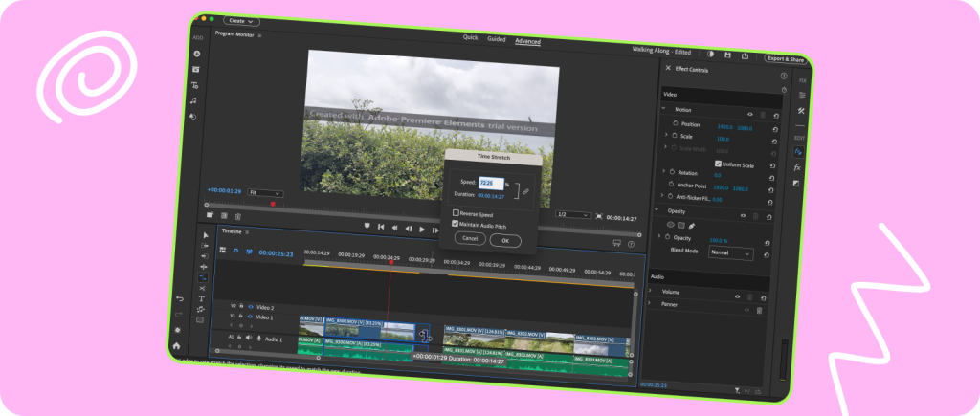Reset the Position property
Screen dimensions: 980x416
point(775,130)
